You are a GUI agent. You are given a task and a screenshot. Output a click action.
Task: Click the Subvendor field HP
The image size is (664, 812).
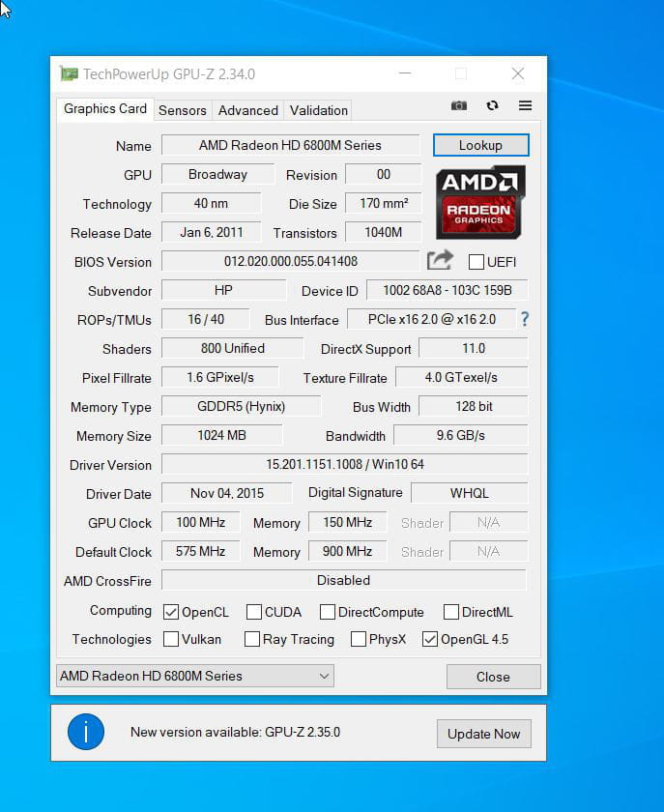224,290
